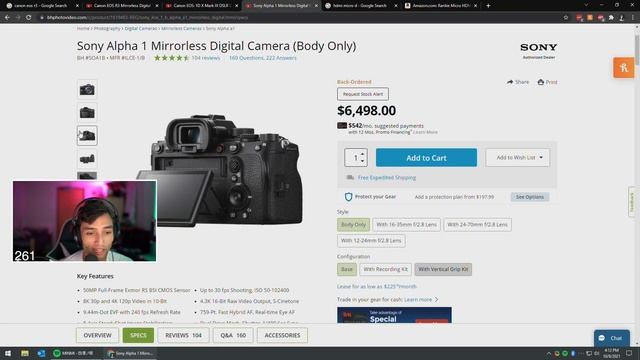Open the 160 Questions, 222 Answers link
640x360 pixels.
pos(263,58)
